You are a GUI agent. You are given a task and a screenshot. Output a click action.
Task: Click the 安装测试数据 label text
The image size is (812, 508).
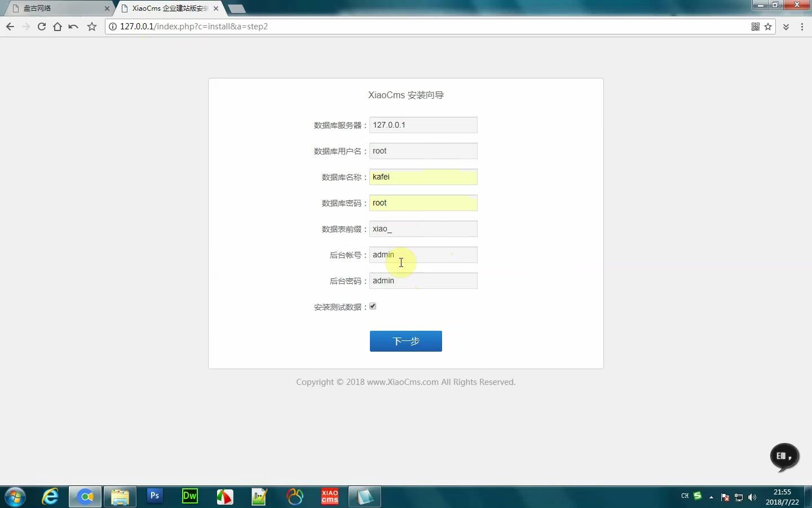[x=341, y=307]
